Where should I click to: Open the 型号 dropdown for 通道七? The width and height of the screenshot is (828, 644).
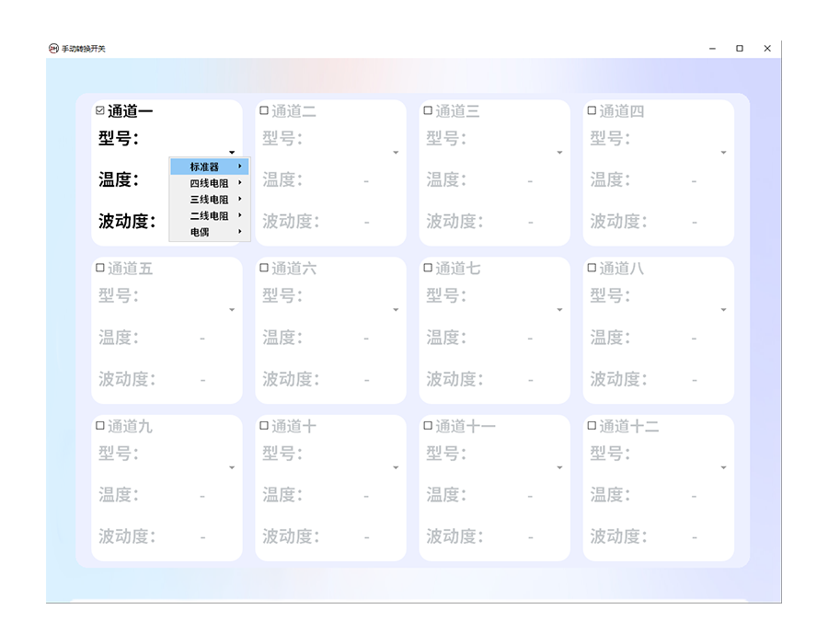559,311
